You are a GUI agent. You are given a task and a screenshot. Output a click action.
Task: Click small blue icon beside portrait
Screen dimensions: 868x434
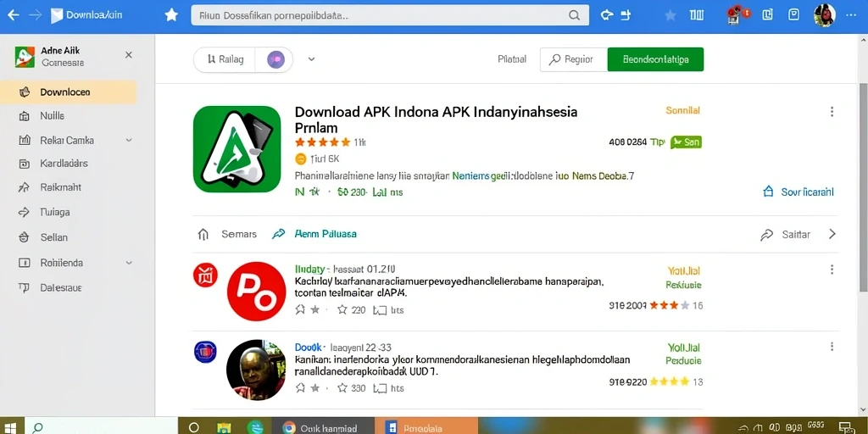pos(205,352)
